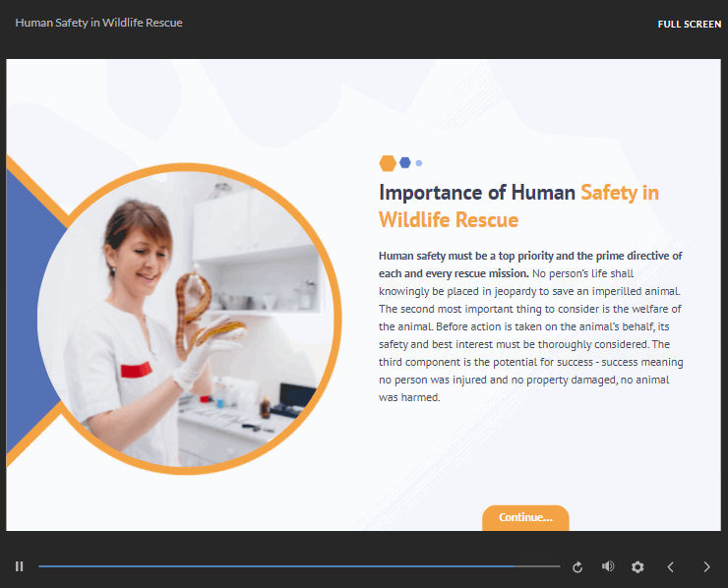Click the text line ending was harmed.

pos(409,397)
